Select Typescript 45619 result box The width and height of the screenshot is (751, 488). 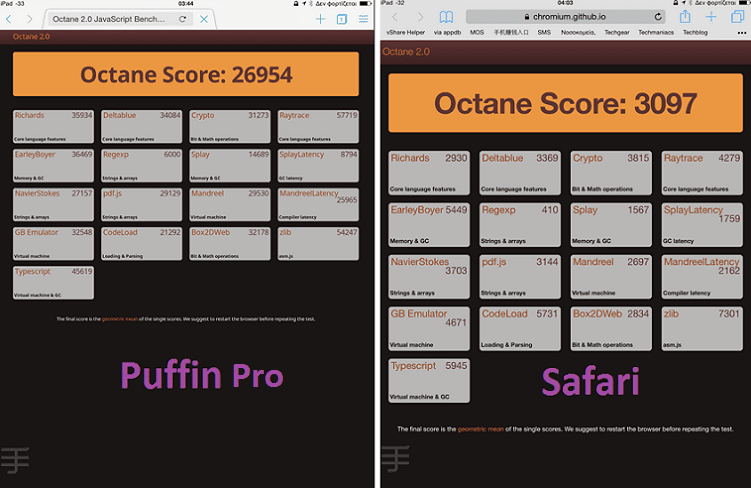[x=53, y=283]
